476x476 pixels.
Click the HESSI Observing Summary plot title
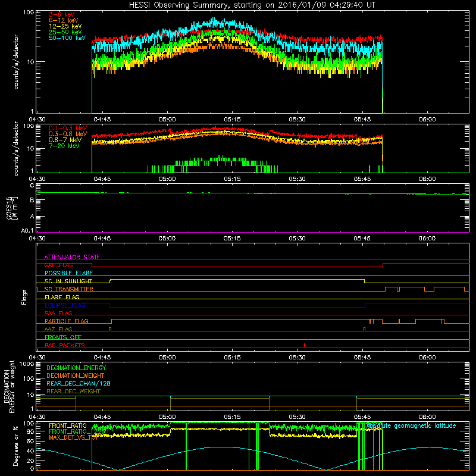click(252, 5)
